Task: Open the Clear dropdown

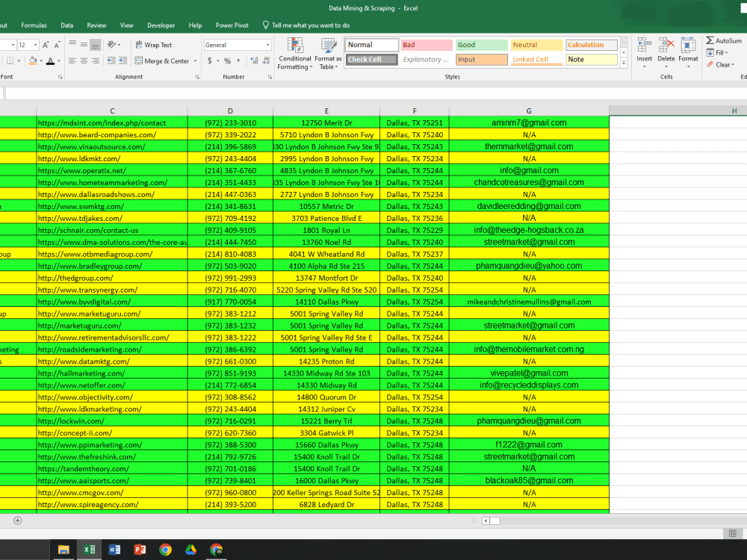Action: click(720, 65)
